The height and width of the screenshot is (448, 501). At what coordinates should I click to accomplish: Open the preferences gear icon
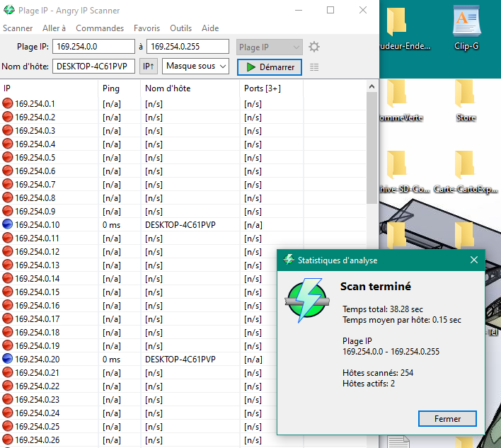tap(314, 47)
